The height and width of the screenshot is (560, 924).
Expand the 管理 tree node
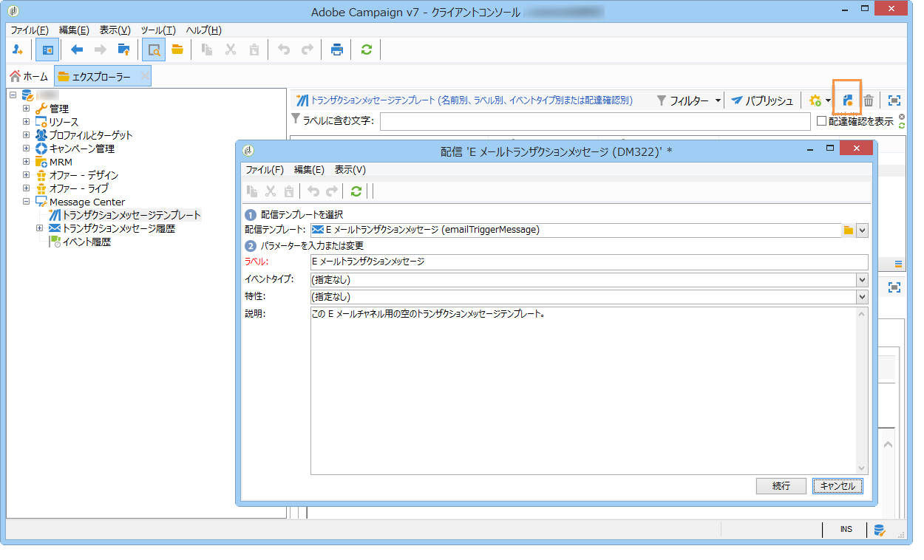pos(26,109)
